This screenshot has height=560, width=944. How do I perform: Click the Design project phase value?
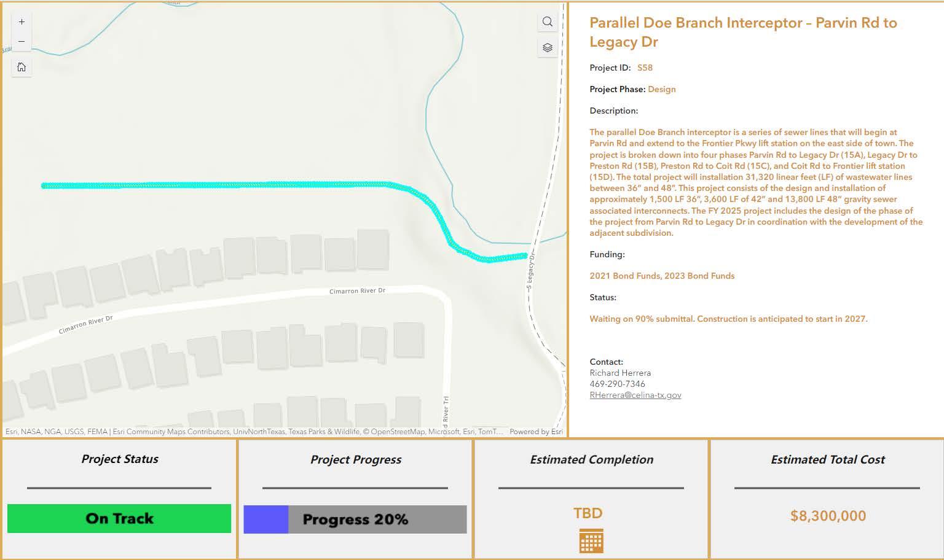point(661,89)
